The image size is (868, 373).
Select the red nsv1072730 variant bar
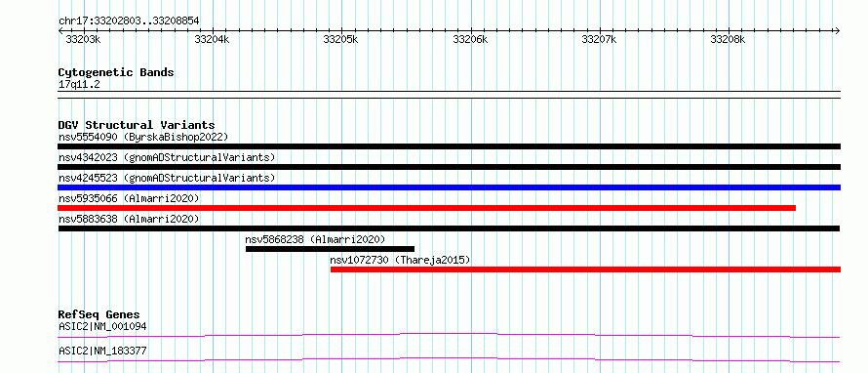click(586, 269)
